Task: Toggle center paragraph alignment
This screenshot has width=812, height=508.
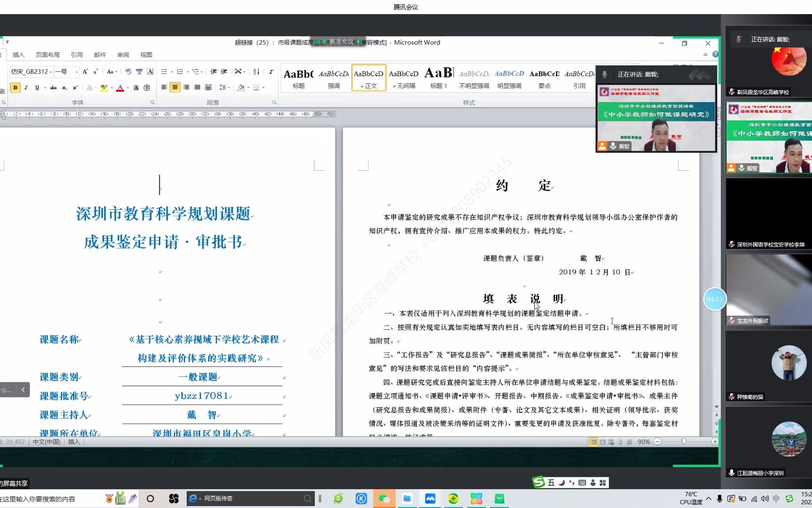Action: pos(175,87)
